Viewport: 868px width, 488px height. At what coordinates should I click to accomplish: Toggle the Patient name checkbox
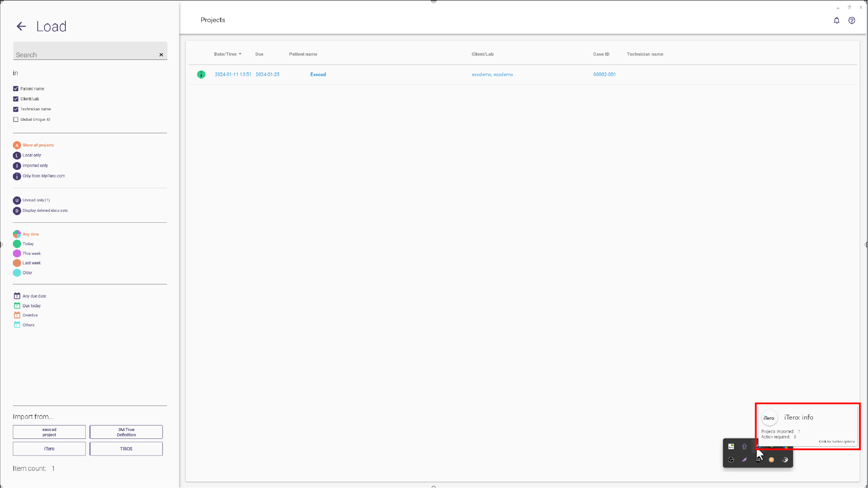[16, 89]
